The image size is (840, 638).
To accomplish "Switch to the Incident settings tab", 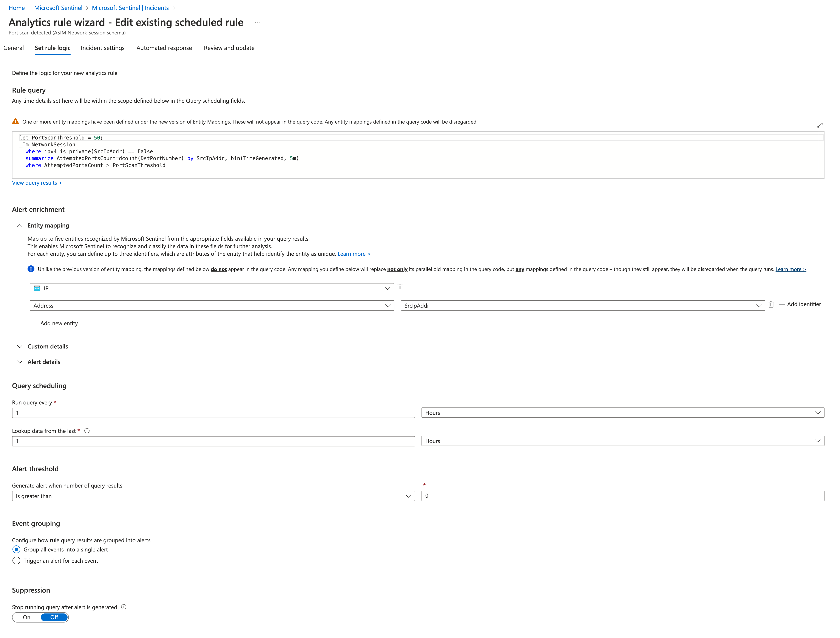I will pyautogui.click(x=103, y=48).
